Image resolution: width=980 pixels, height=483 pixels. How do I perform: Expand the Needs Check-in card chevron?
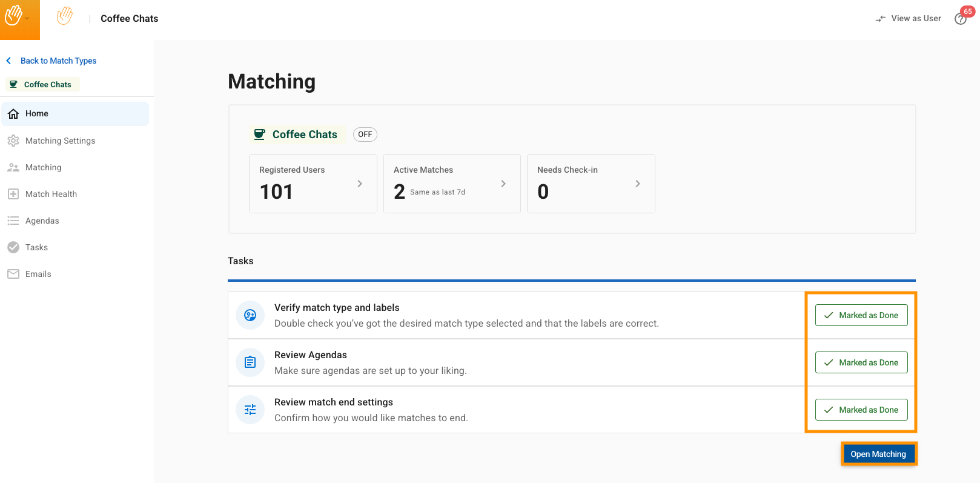[x=638, y=184]
